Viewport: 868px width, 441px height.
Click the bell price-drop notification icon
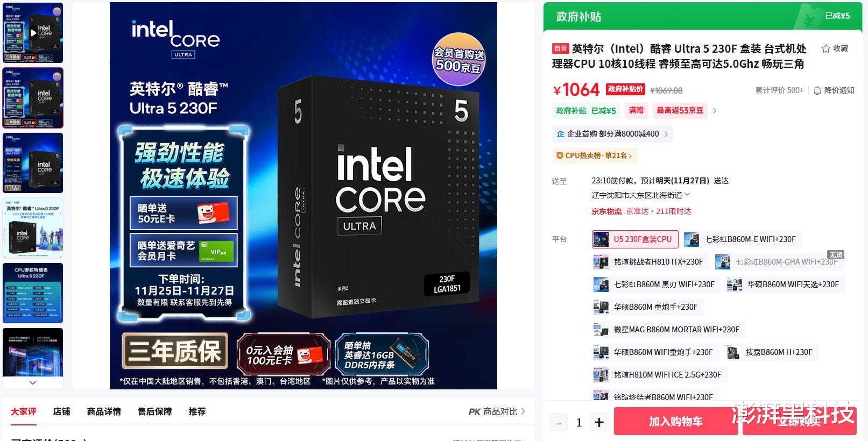[817, 90]
